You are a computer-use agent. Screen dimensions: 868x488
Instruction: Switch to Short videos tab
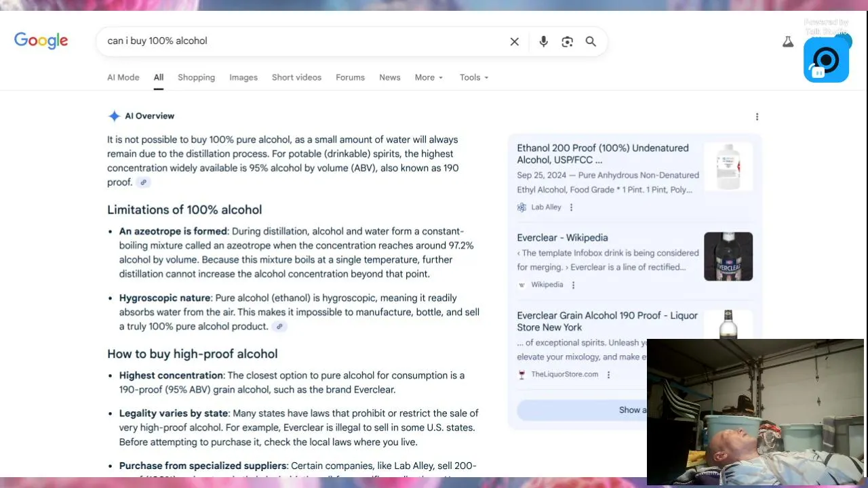click(x=296, y=77)
